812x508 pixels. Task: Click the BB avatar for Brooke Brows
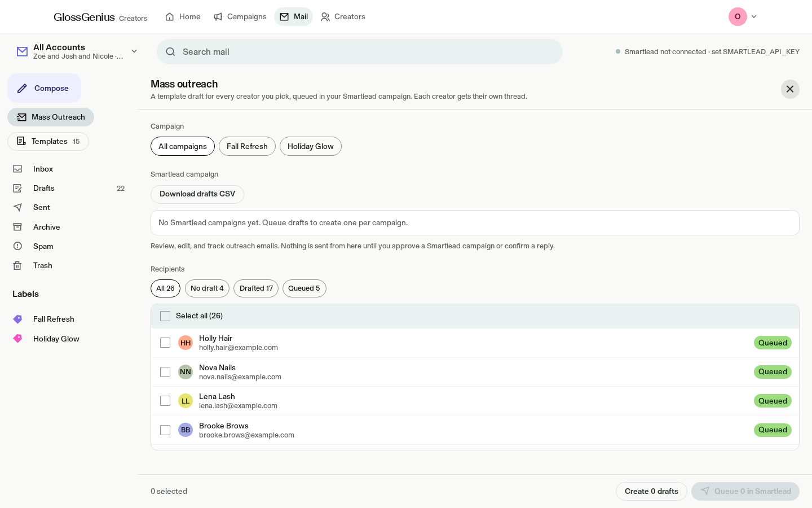point(186,430)
